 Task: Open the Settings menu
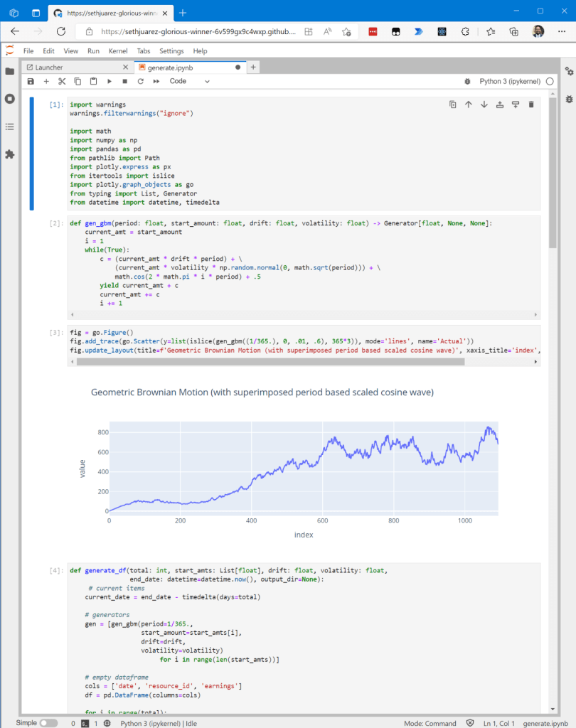[171, 51]
